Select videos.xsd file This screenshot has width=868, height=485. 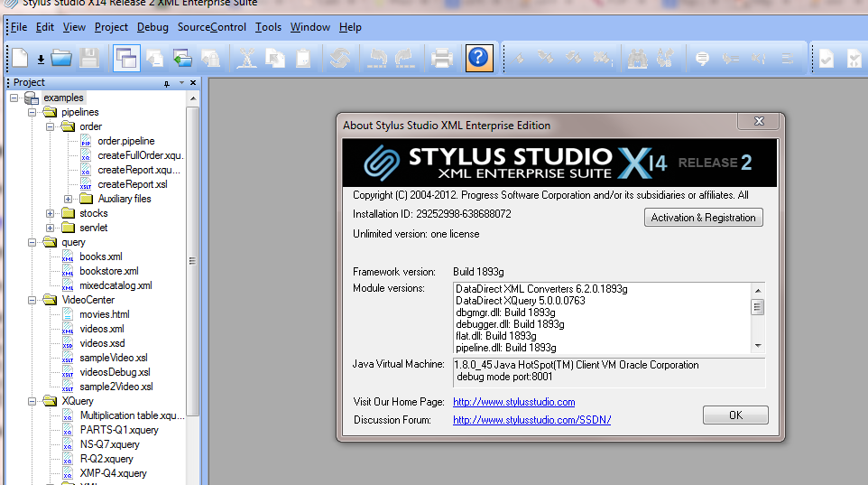click(x=103, y=343)
